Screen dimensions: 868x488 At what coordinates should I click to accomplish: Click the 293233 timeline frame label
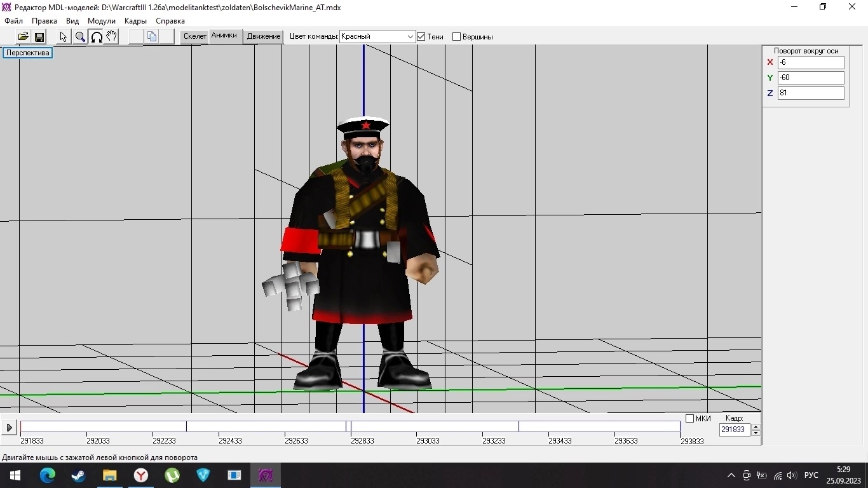point(494,441)
